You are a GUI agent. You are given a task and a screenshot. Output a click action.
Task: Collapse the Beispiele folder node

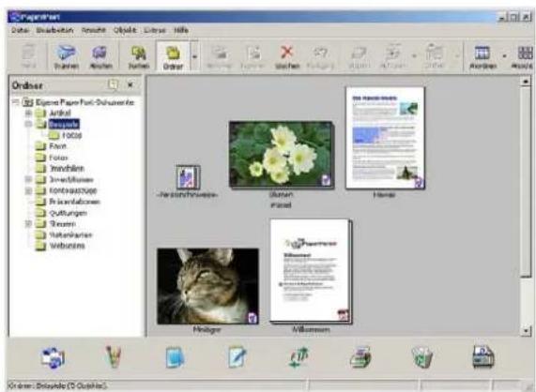29,124
